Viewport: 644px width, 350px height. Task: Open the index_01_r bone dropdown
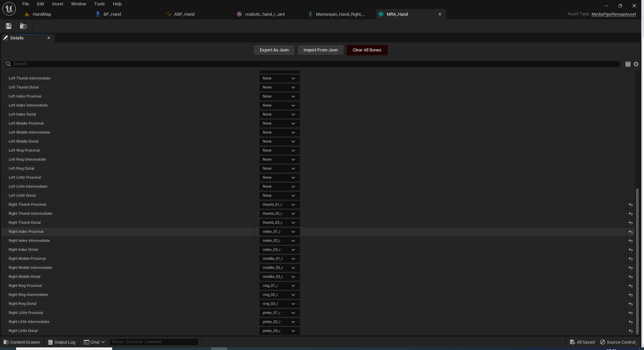[x=279, y=231]
